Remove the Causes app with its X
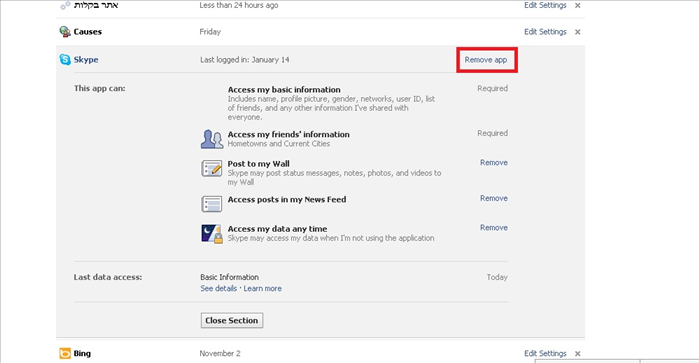Viewport: 699px width, 363px height. tap(577, 32)
